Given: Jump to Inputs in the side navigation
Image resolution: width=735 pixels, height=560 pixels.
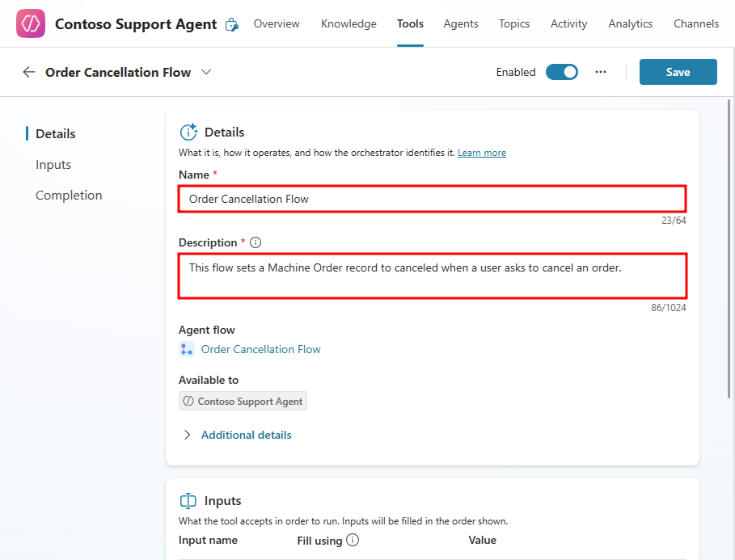Looking at the screenshot, I should coord(53,165).
